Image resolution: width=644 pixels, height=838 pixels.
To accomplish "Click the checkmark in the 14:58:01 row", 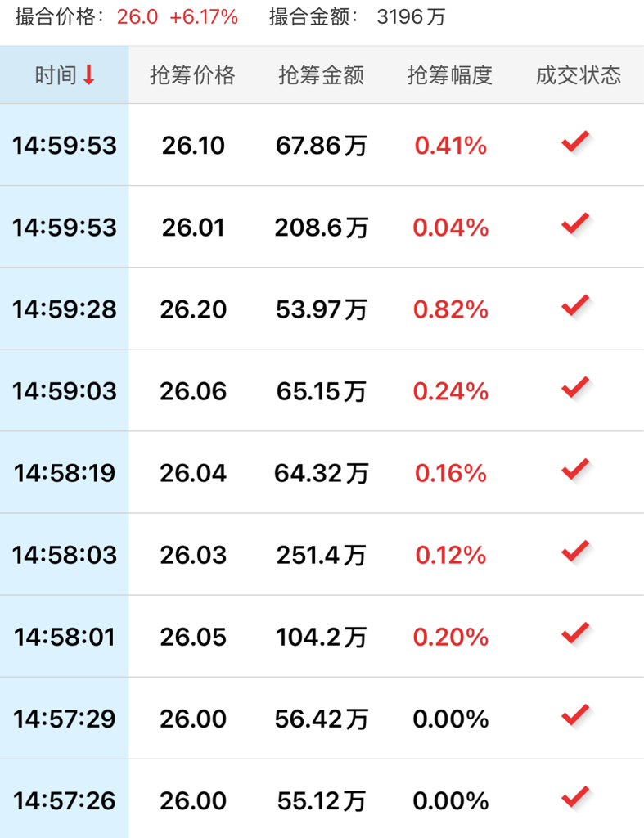I will coord(575,633).
